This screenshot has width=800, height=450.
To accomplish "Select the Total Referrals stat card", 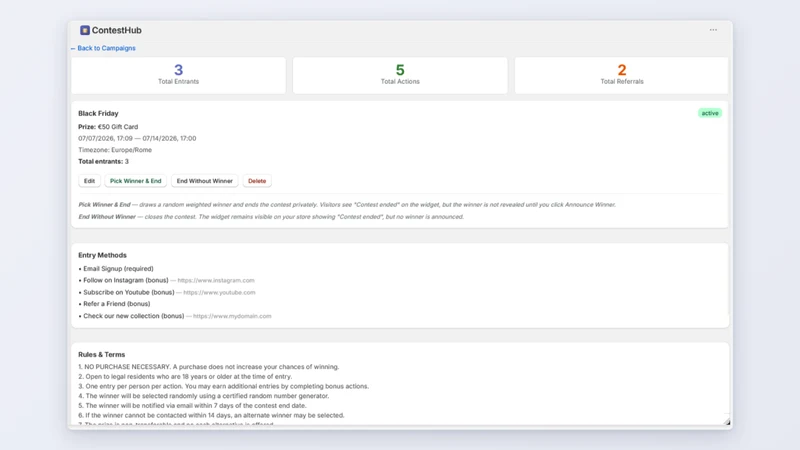I will click(621, 75).
